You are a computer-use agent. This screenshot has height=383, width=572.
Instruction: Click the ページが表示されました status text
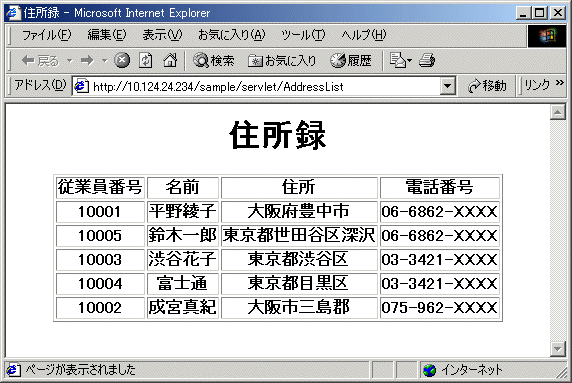coord(80,370)
